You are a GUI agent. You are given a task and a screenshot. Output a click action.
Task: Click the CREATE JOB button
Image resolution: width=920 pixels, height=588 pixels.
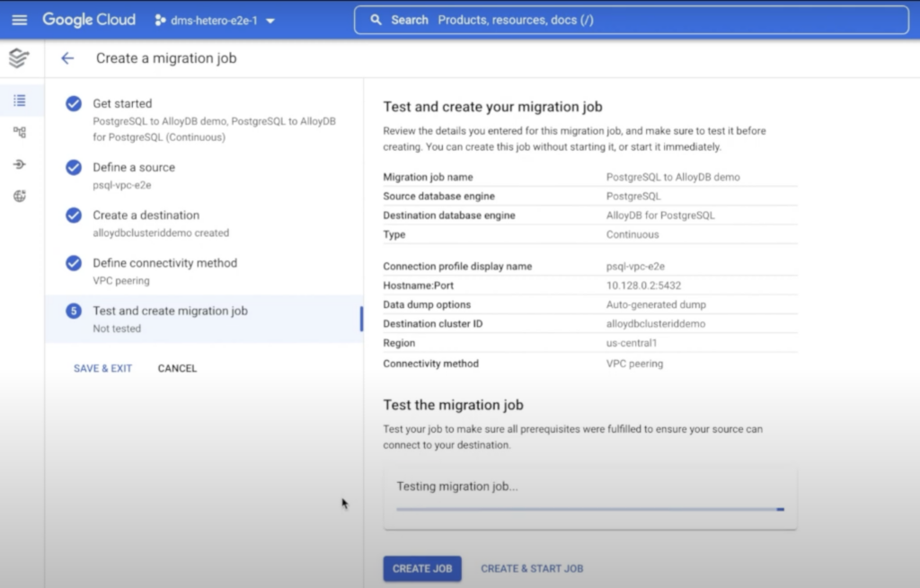[x=422, y=568]
